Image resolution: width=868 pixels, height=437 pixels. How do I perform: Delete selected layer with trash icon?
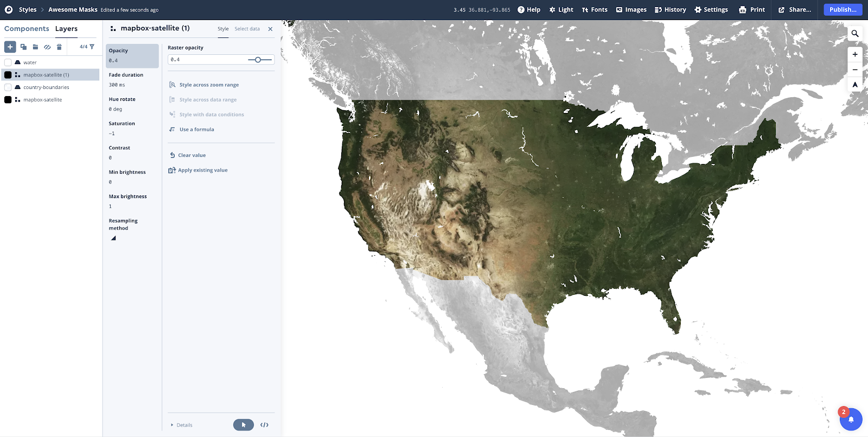(59, 47)
